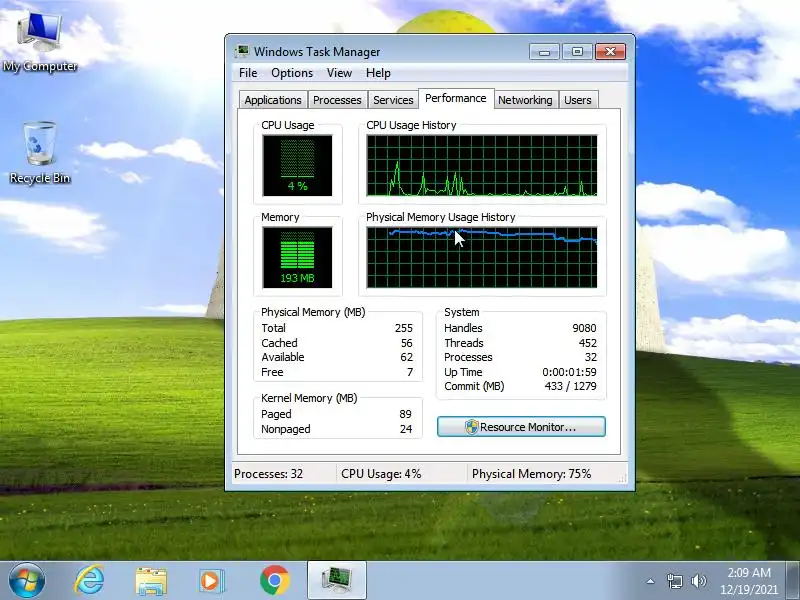Click the CPU Usage History graph
Viewport: 800px width, 600px height.
pos(482,165)
